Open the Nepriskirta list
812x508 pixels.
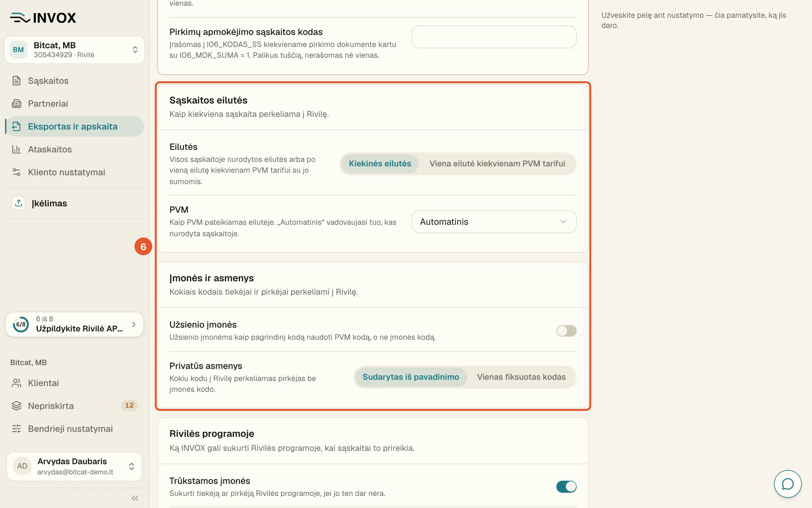point(75,406)
